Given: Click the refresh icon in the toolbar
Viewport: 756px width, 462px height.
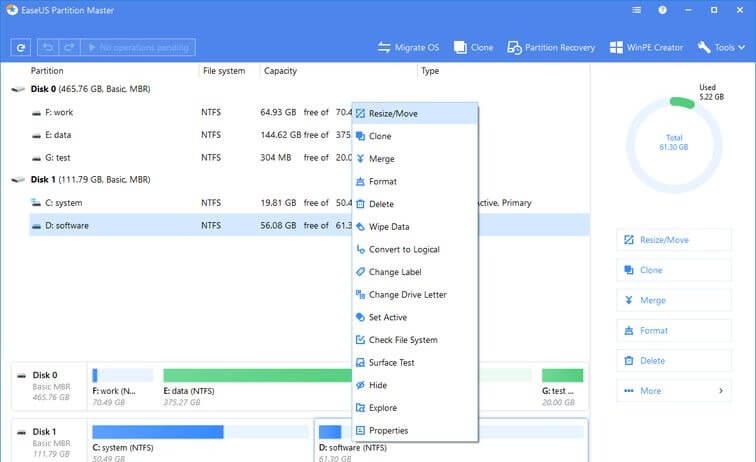Looking at the screenshot, I should click(x=20, y=47).
